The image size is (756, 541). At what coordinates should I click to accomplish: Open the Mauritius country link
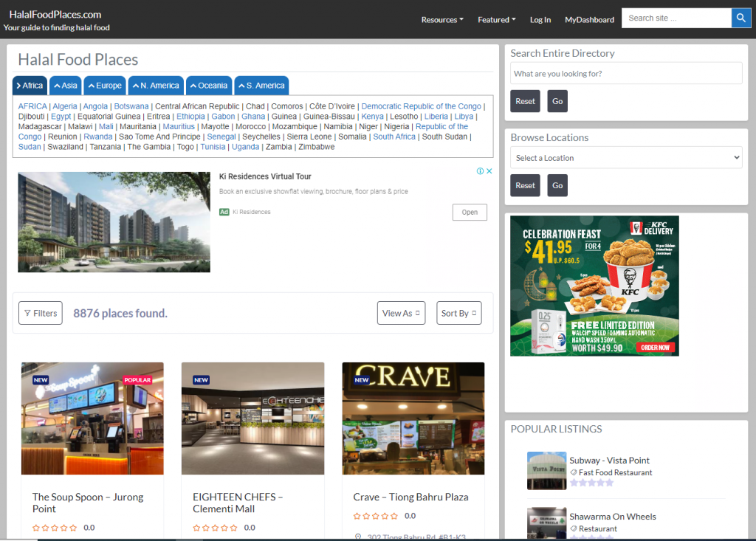tap(179, 126)
